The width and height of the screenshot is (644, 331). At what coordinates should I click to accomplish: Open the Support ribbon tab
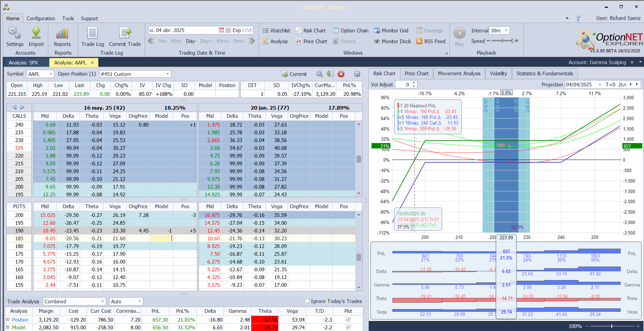click(x=89, y=19)
